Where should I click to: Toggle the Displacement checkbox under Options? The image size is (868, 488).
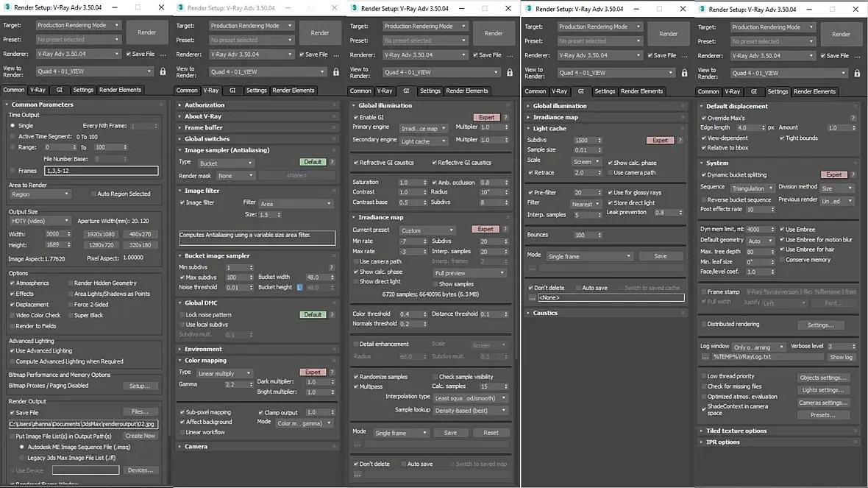(x=13, y=305)
